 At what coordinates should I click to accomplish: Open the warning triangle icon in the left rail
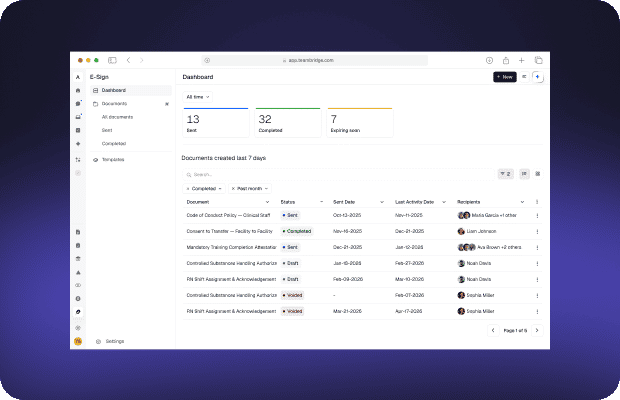(78, 272)
